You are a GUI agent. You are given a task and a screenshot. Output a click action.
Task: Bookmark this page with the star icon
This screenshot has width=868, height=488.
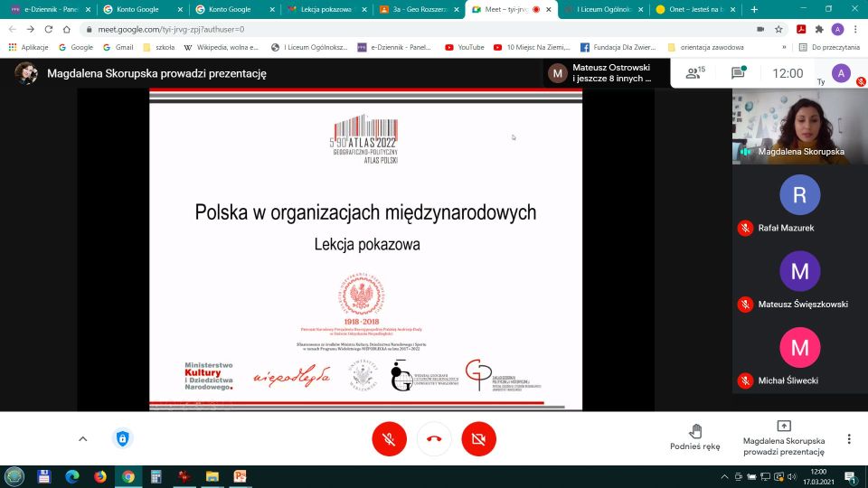[778, 29]
